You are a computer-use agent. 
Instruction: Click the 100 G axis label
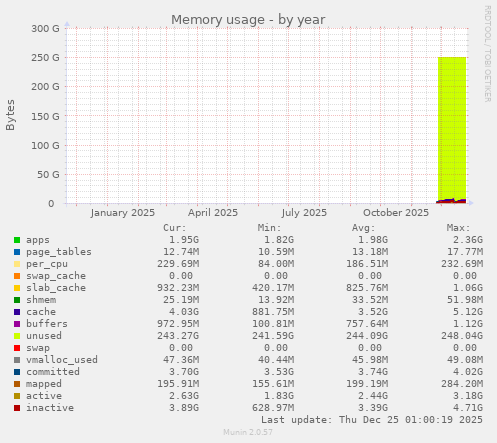45,145
